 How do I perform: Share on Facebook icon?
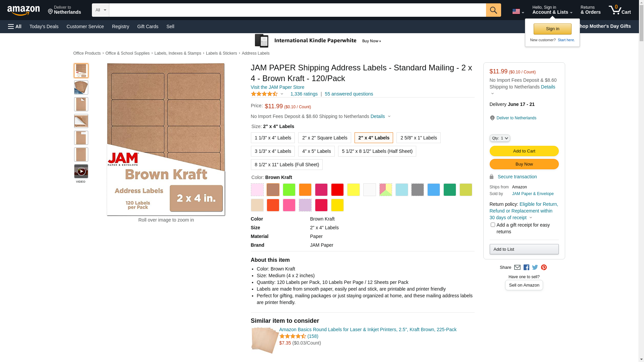coord(526,267)
